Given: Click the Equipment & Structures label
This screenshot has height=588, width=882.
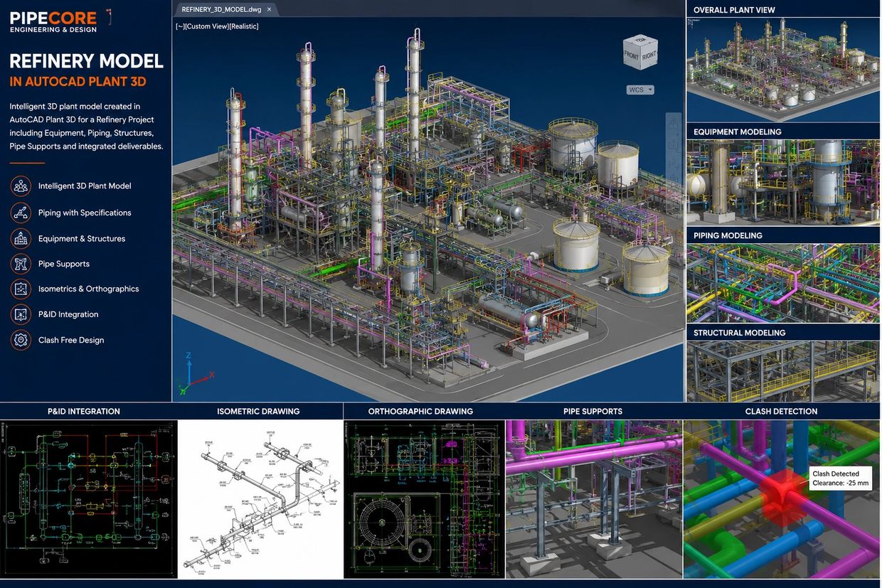Looking at the screenshot, I should (x=82, y=239).
